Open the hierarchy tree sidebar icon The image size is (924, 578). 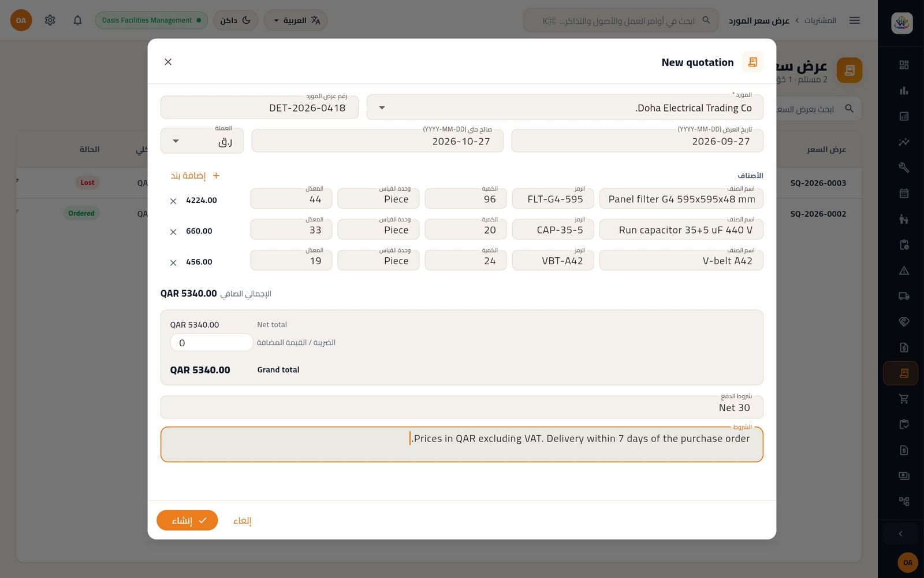[x=904, y=501]
